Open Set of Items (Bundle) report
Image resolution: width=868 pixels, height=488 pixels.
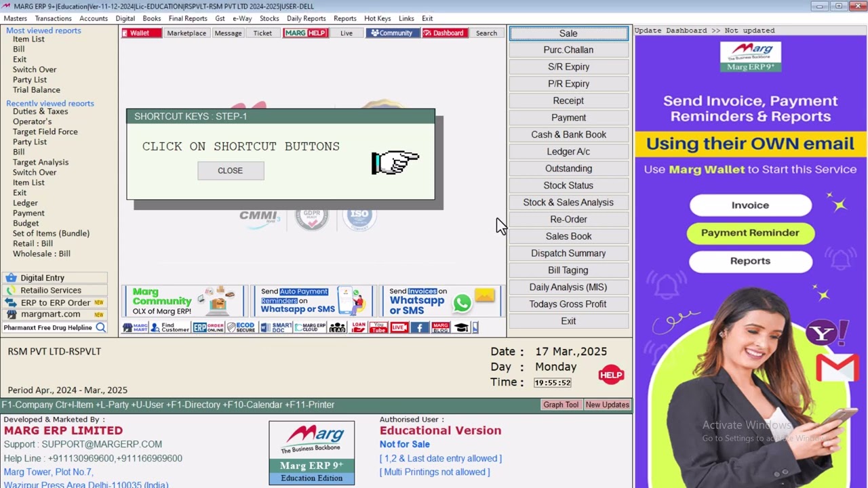[x=51, y=234]
